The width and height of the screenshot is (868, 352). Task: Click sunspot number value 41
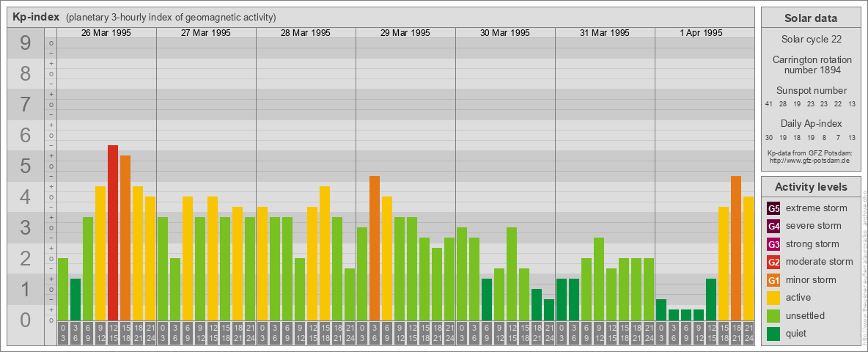click(x=769, y=104)
